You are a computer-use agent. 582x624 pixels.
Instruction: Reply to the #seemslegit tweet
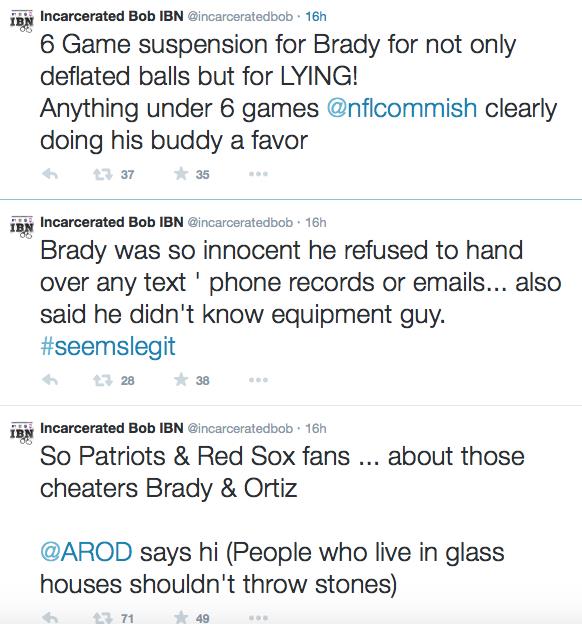click(50, 380)
